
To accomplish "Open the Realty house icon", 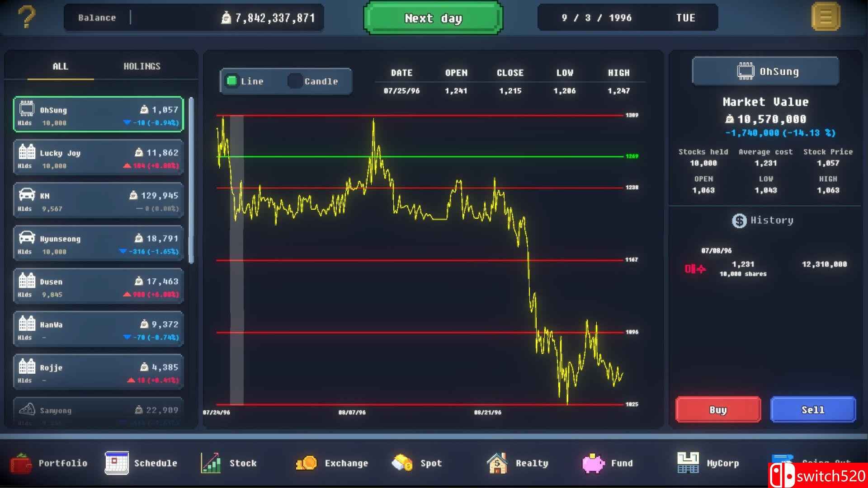I will tap(497, 463).
